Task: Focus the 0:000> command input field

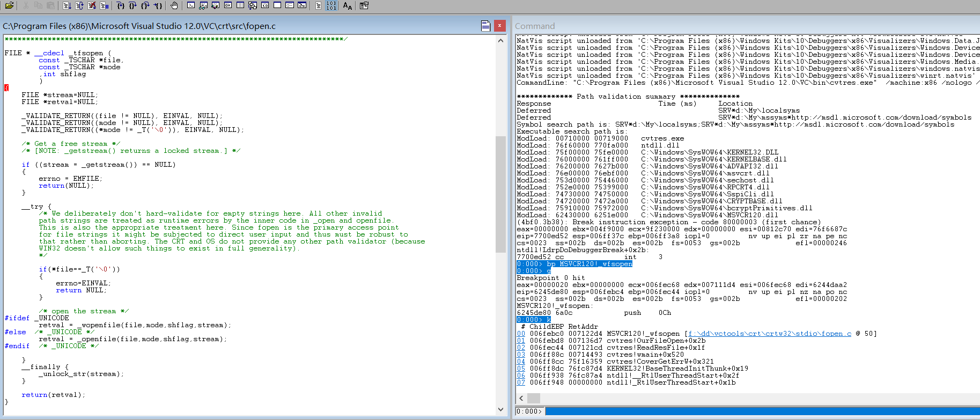Action: (x=762, y=411)
